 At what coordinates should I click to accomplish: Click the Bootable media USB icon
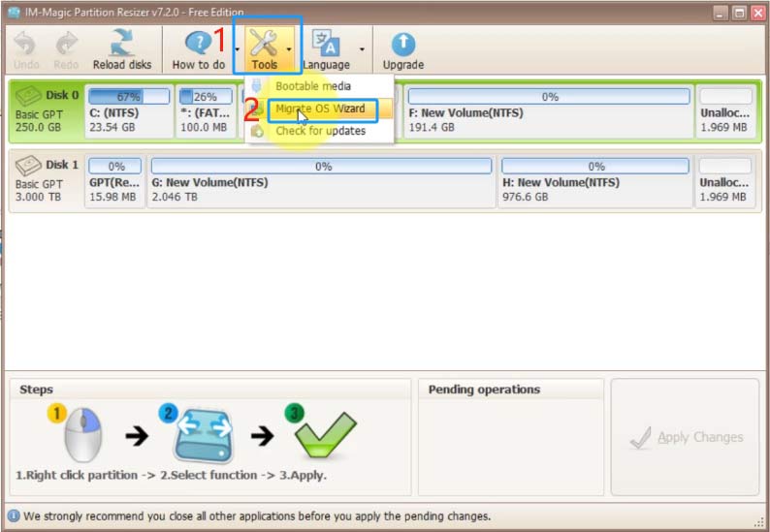click(x=256, y=86)
